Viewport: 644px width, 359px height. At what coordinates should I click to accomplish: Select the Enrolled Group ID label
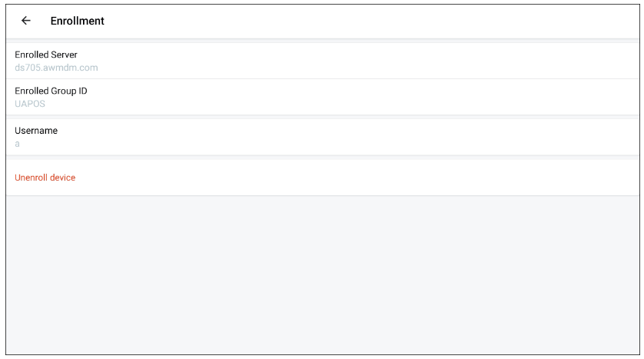pyautogui.click(x=51, y=91)
